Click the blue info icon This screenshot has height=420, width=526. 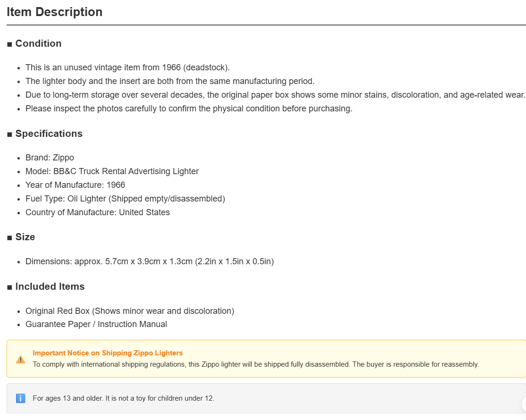coord(20,398)
